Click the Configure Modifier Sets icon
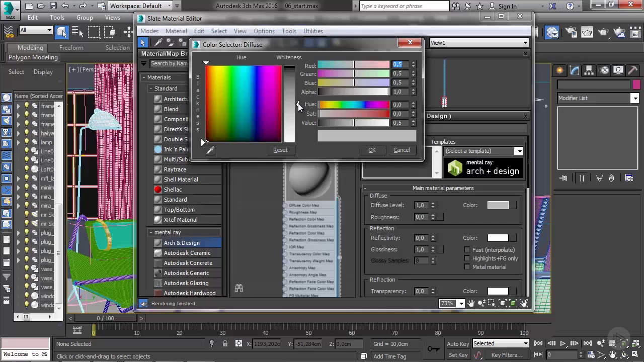This screenshot has width=644, height=362. pyautogui.click(x=629, y=178)
